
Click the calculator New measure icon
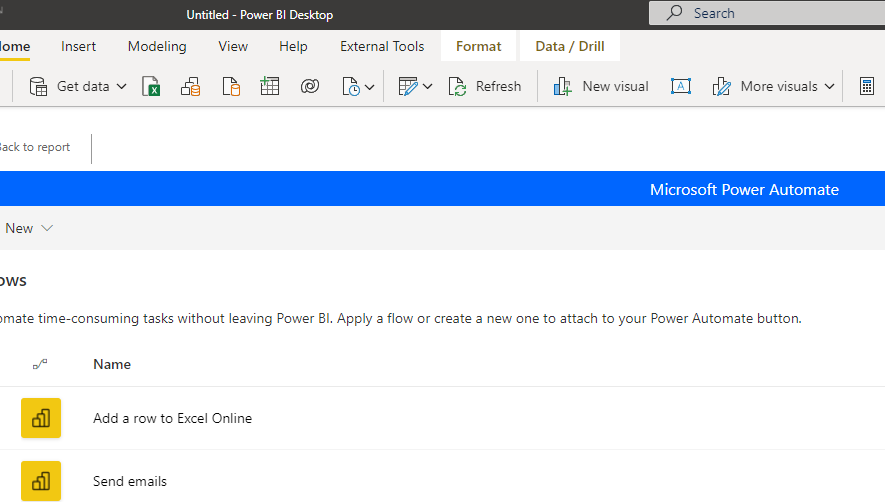click(867, 86)
